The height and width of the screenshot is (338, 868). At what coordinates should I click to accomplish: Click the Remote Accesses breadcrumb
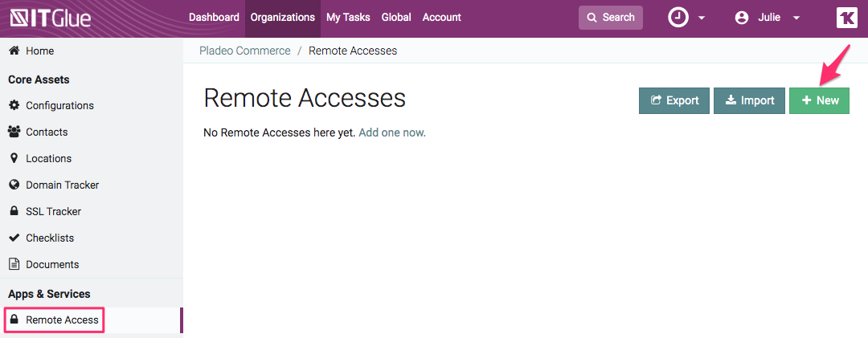[353, 51]
